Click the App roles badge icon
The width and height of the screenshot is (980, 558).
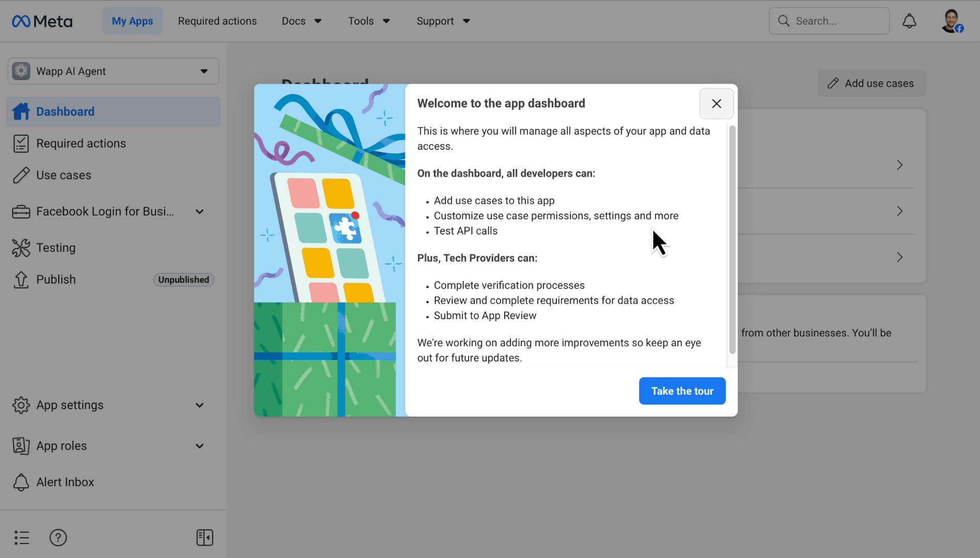click(21, 446)
